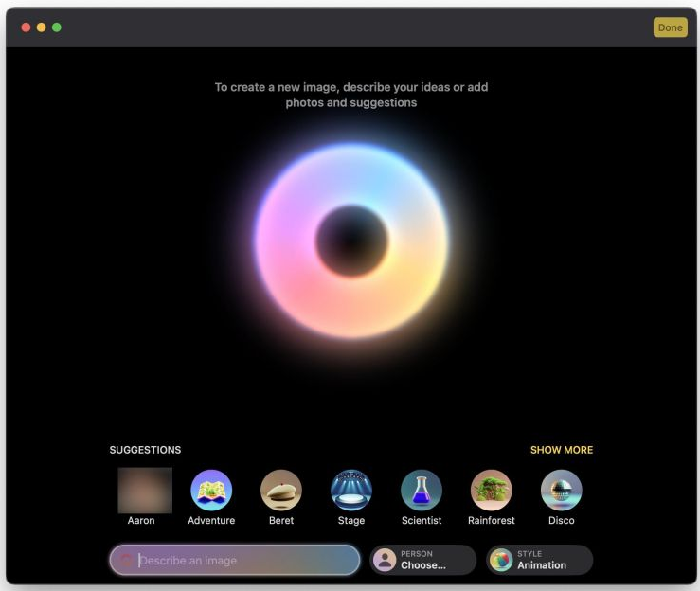Click the SUGGESTIONS section heading
The image size is (700, 591).
[x=145, y=450]
